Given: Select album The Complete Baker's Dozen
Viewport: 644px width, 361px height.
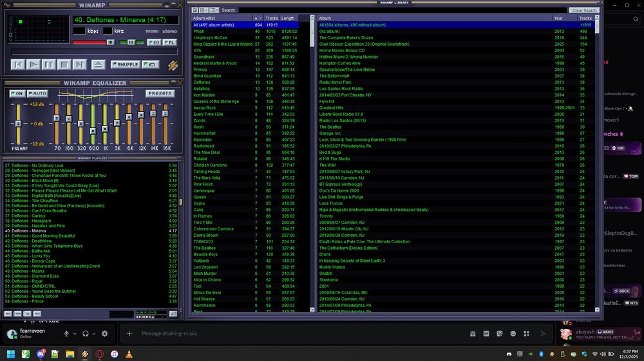Looking at the screenshot, I should pos(456,38).
